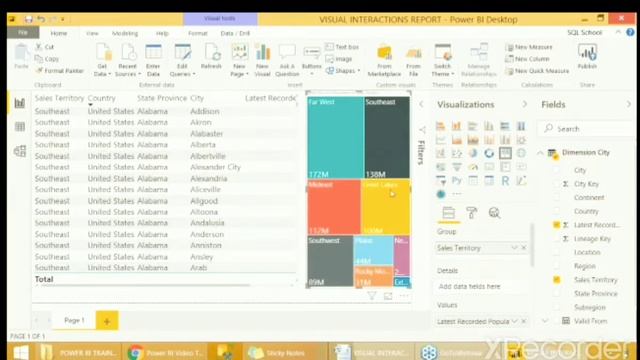Screen dimensions: 640x360
Task: Insert a Text box
Action: pos(342,47)
